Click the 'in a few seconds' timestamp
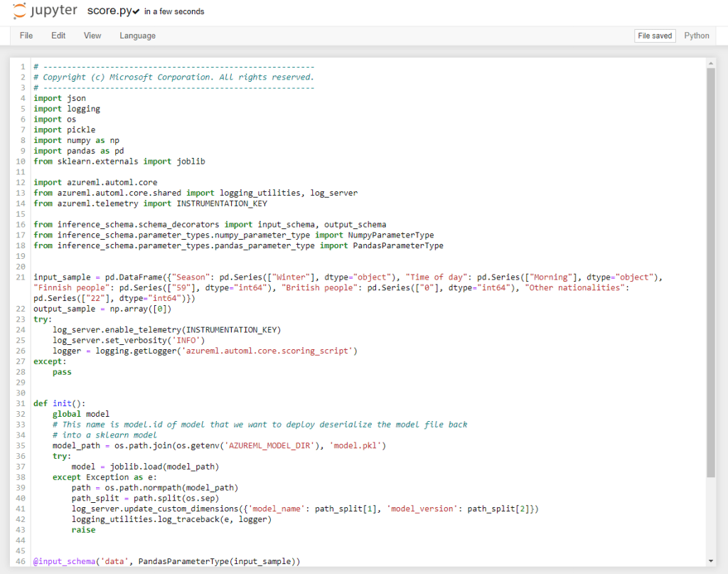This screenshot has height=574, width=728. point(173,11)
